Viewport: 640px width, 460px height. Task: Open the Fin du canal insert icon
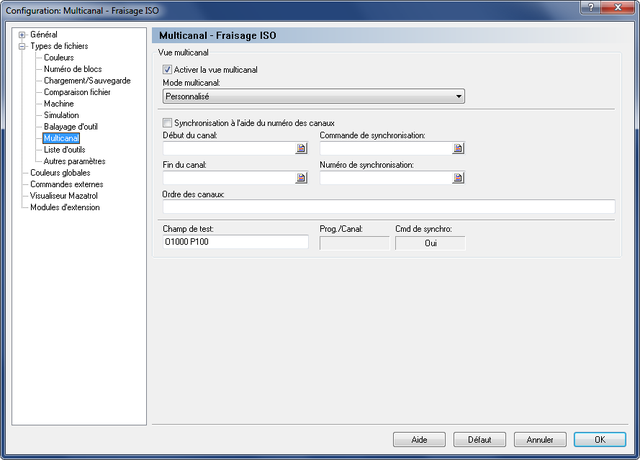pyautogui.click(x=301, y=178)
